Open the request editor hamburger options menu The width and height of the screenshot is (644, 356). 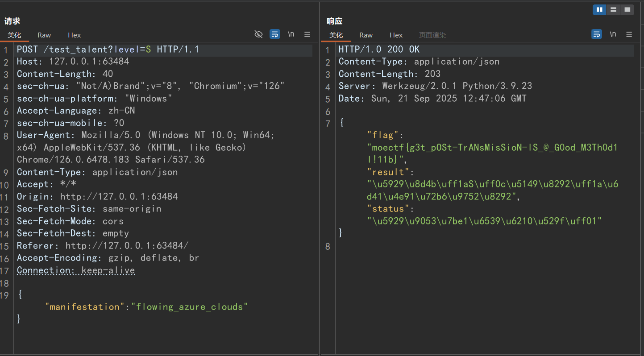307,34
